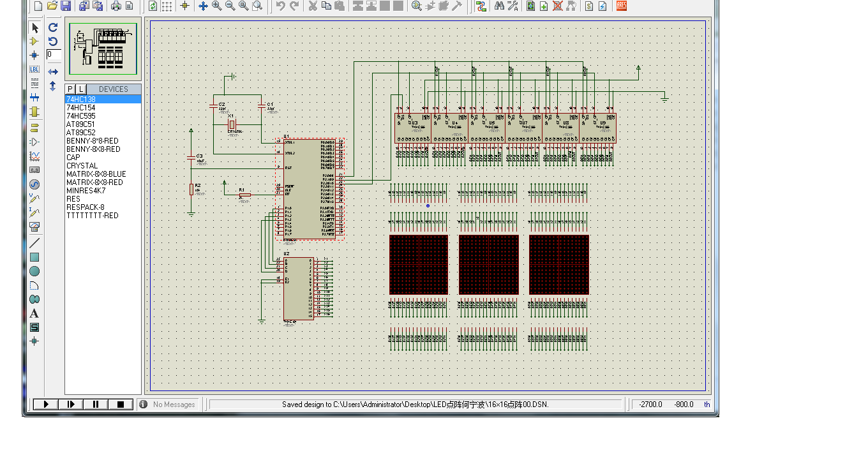Viewport: 868px width, 453px height.
Task: Select the Virtual Instruments tool
Action: click(x=34, y=226)
